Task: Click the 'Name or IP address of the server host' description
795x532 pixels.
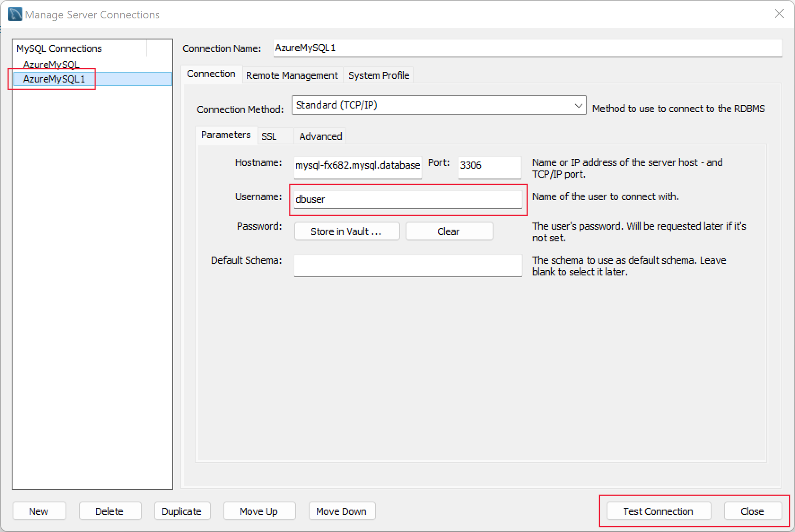Action: [x=627, y=168]
